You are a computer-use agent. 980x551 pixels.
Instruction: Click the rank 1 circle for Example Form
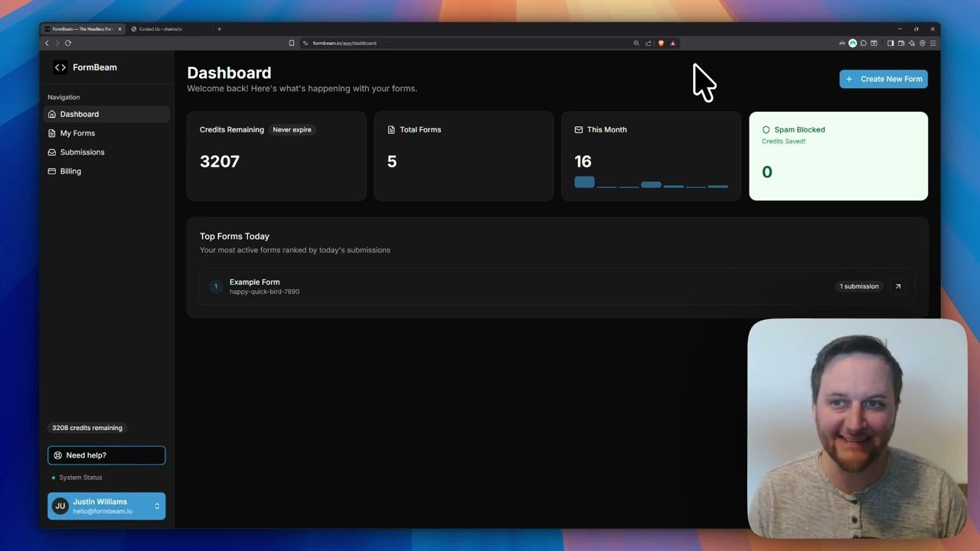click(x=216, y=286)
